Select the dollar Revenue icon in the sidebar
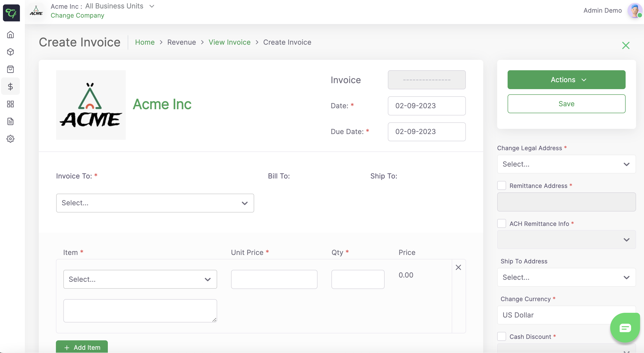Screen dimensions: 644x353 [10, 86]
